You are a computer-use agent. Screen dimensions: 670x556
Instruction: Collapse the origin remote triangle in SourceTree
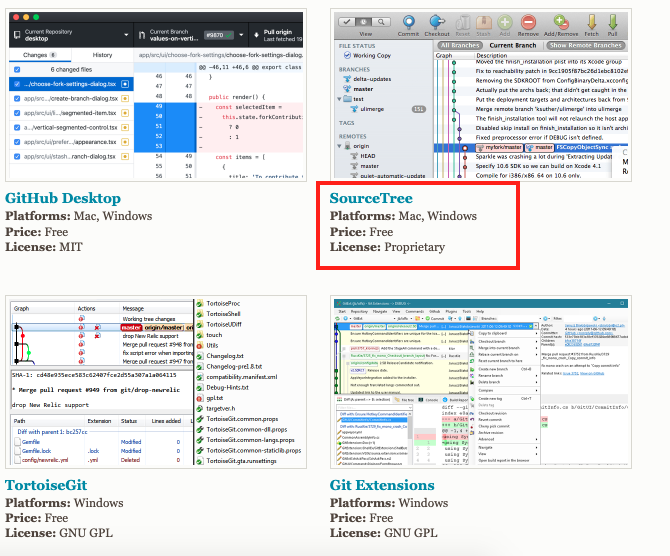click(x=339, y=146)
